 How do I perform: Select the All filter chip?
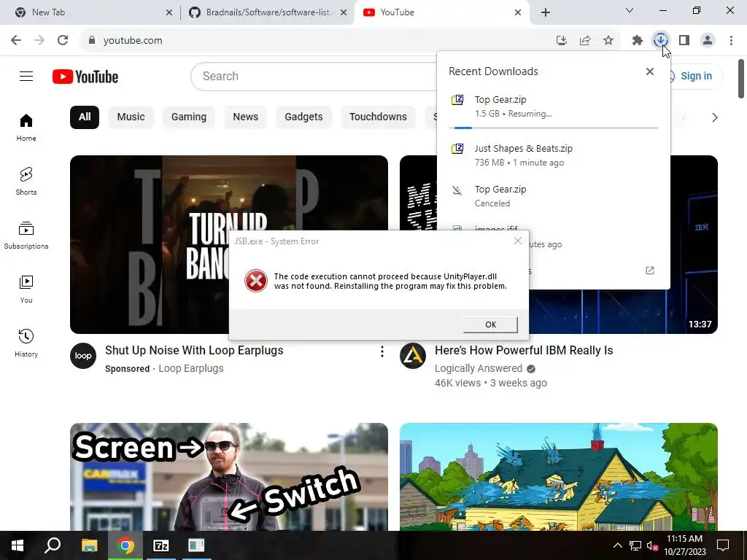(x=85, y=117)
